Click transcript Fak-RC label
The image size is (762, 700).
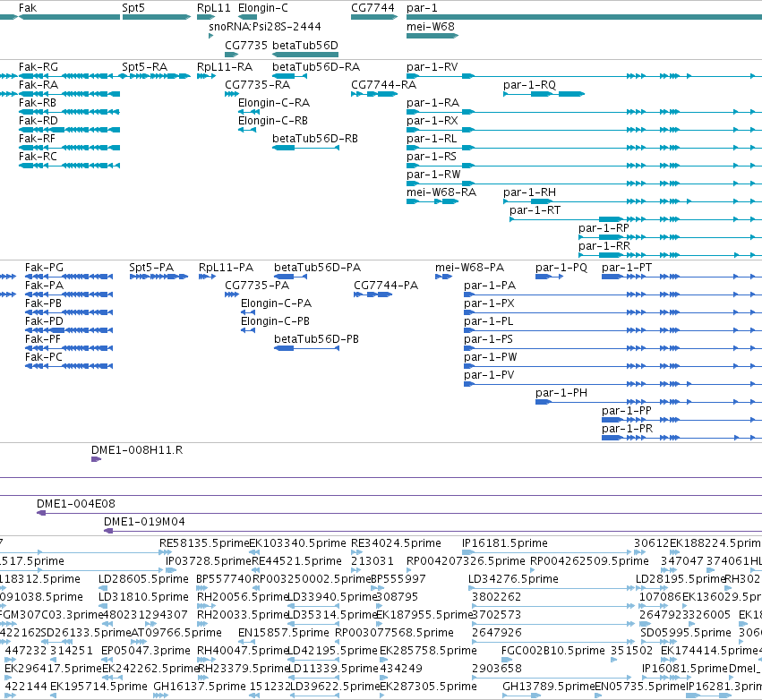pyautogui.click(x=38, y=157)
